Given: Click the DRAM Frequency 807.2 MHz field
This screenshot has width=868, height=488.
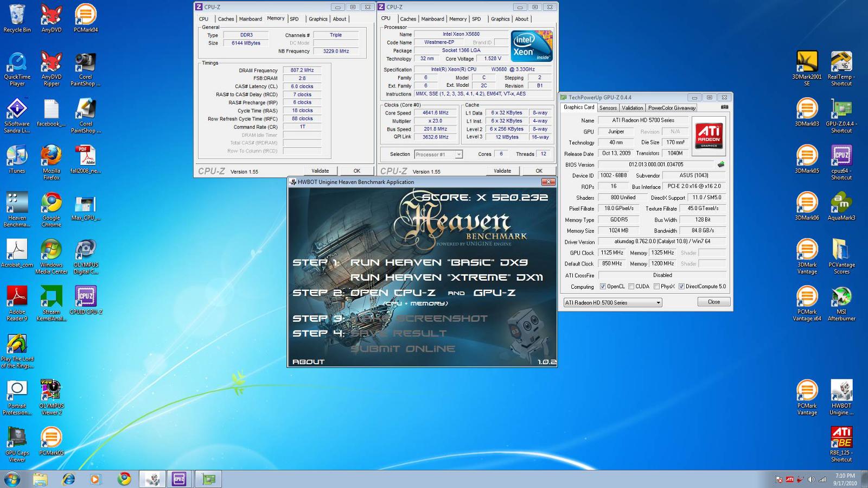Looking at the screenshot, I should 302,70.
